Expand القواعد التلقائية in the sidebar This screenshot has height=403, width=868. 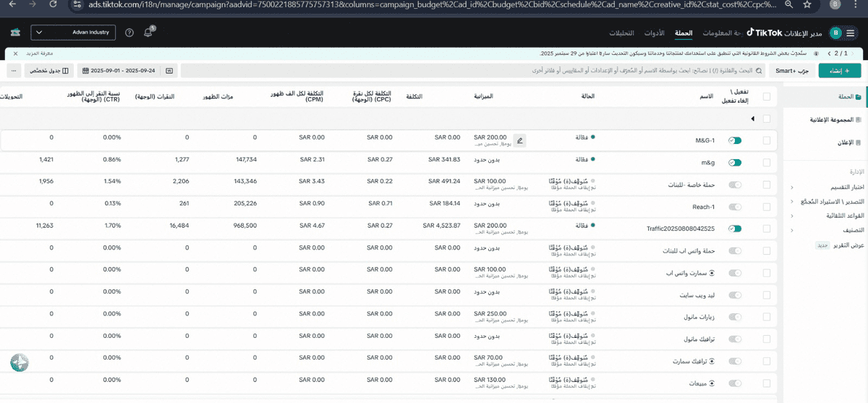[x=792, y=216]
